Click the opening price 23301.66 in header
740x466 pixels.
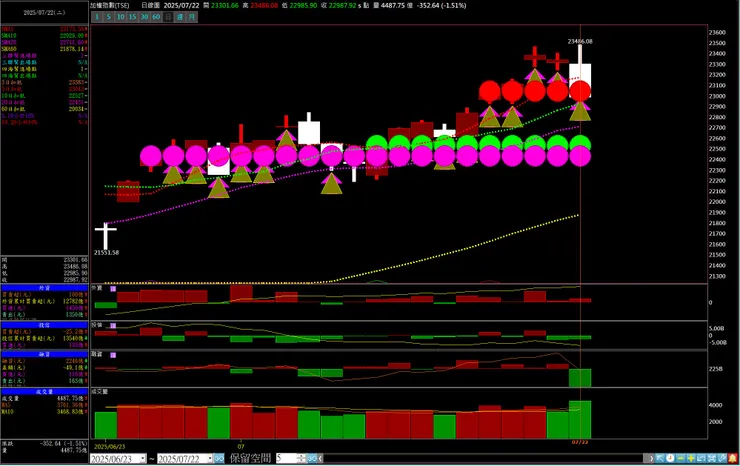point(225,6)
